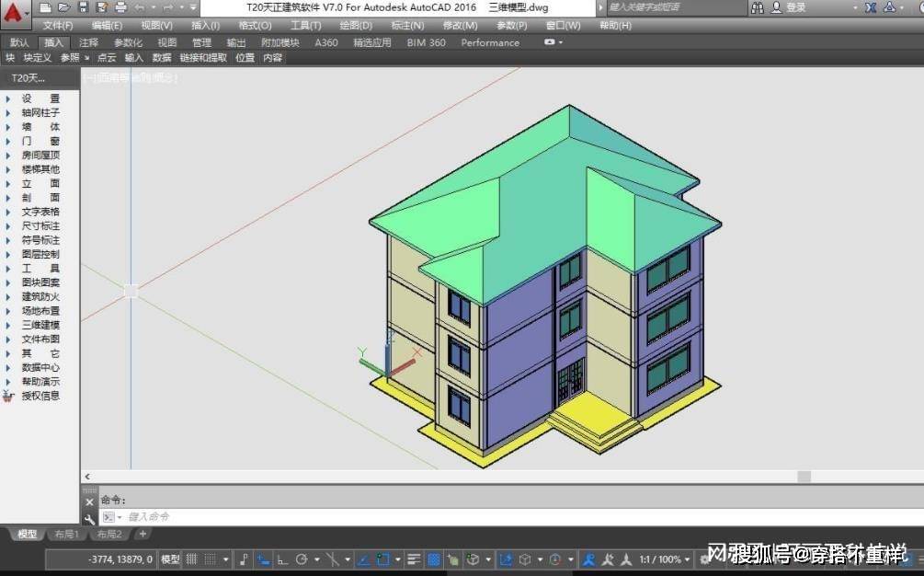Viewport: 924px width, 576px height.
Task: Click the 授权信息 basket icon in Tangent panel
Action: point(7,397)
